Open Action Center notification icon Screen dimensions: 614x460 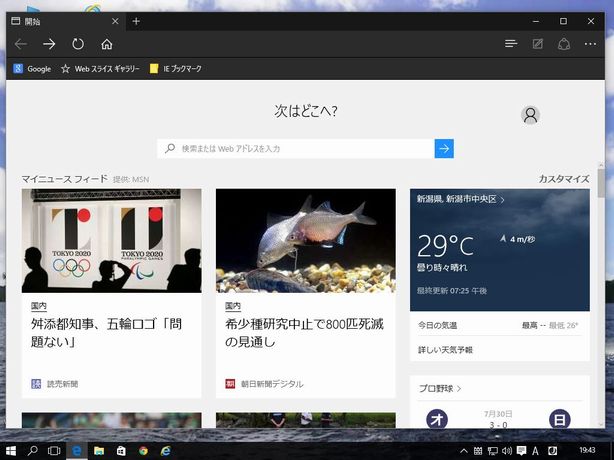521,451
